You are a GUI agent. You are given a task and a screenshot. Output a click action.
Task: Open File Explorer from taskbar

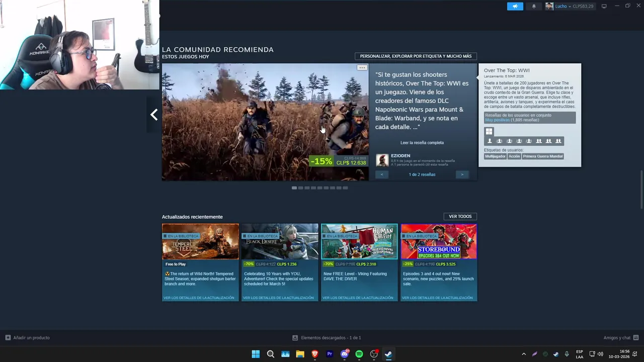(300, 354)
